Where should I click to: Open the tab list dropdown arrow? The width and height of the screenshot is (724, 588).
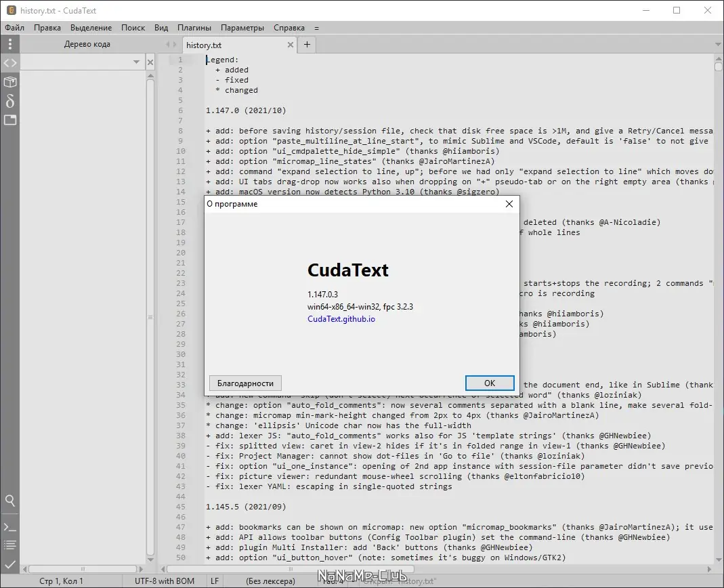[x=718, y=44]
